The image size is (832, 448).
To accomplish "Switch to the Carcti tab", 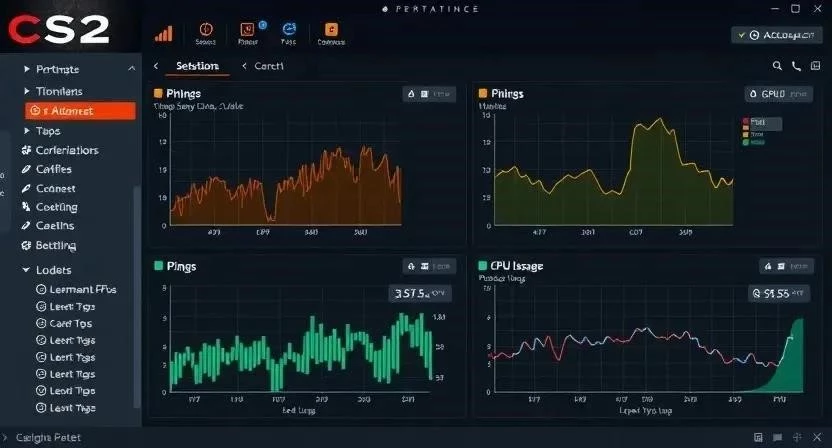I will (268, 66).
